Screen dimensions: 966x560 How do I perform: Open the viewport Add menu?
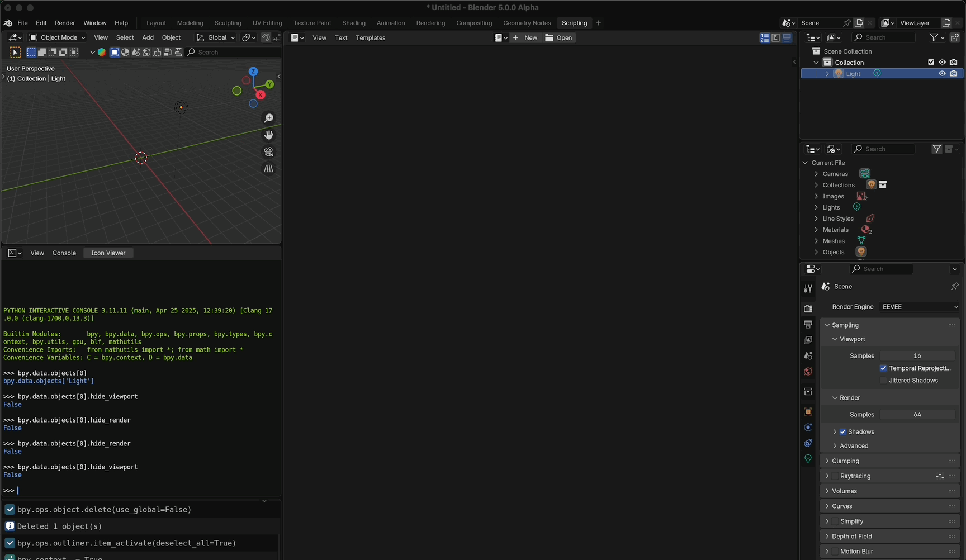pyautogui.click(x=148, y=37)
